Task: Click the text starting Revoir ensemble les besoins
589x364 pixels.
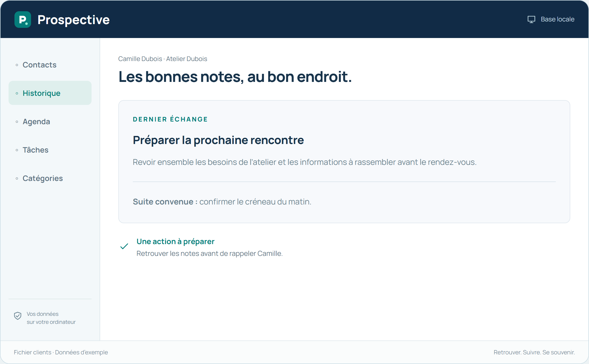Action: (x=305, y=162)
